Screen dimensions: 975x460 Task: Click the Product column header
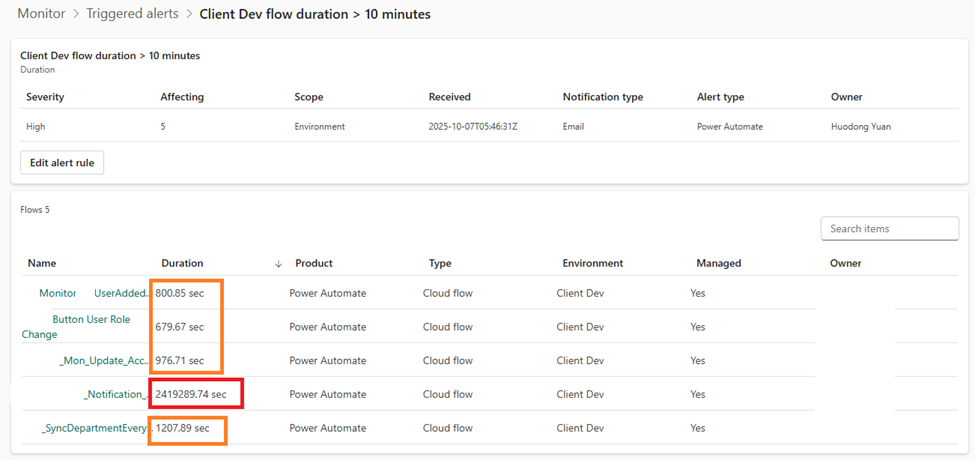(314, 264)
